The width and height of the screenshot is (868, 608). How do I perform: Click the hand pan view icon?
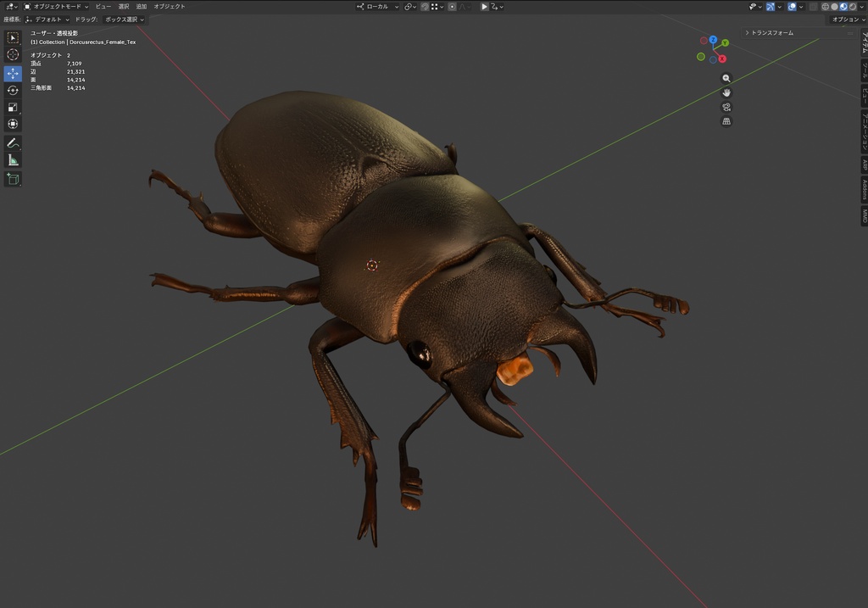(x=726, y=92)
